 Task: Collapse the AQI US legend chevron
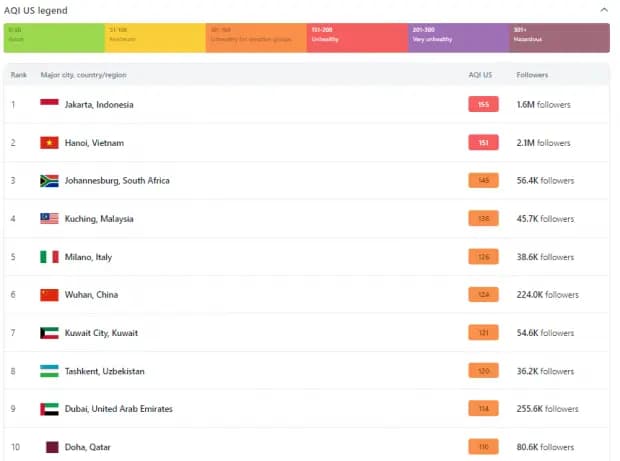click(x=604, y=10)
